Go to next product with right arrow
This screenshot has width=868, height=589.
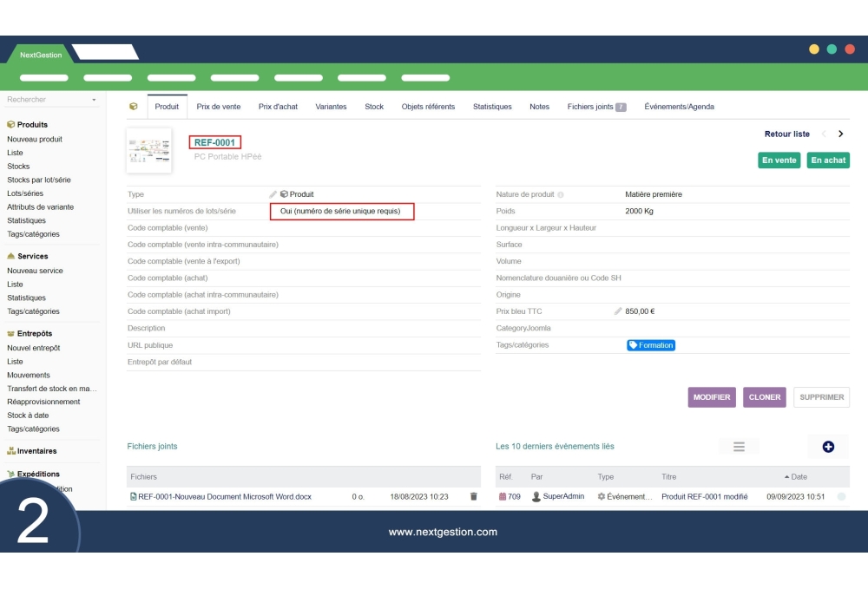tap(840, 134)
